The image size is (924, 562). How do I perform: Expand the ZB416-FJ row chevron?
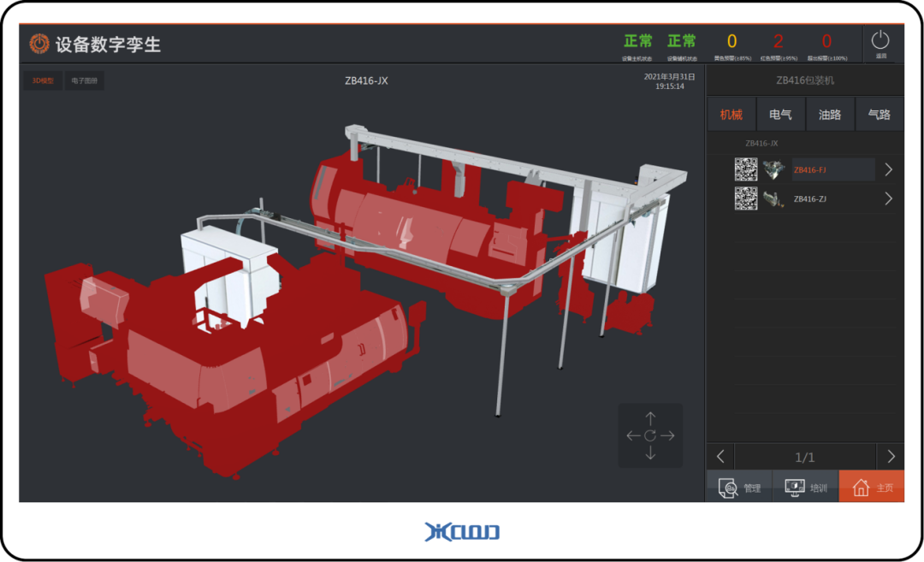[888, 169]
